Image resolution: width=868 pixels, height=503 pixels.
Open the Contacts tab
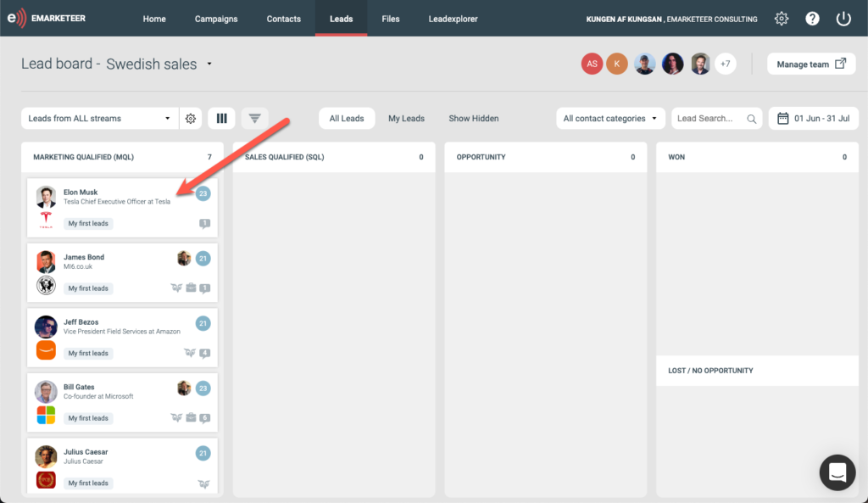(283, 19)
